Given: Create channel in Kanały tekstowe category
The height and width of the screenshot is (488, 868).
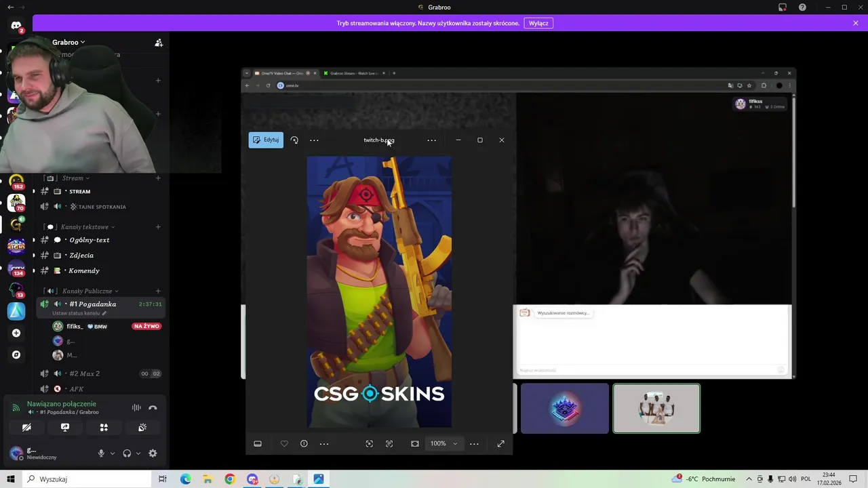Looking at the screenshot, I should [x=158, y=227].
